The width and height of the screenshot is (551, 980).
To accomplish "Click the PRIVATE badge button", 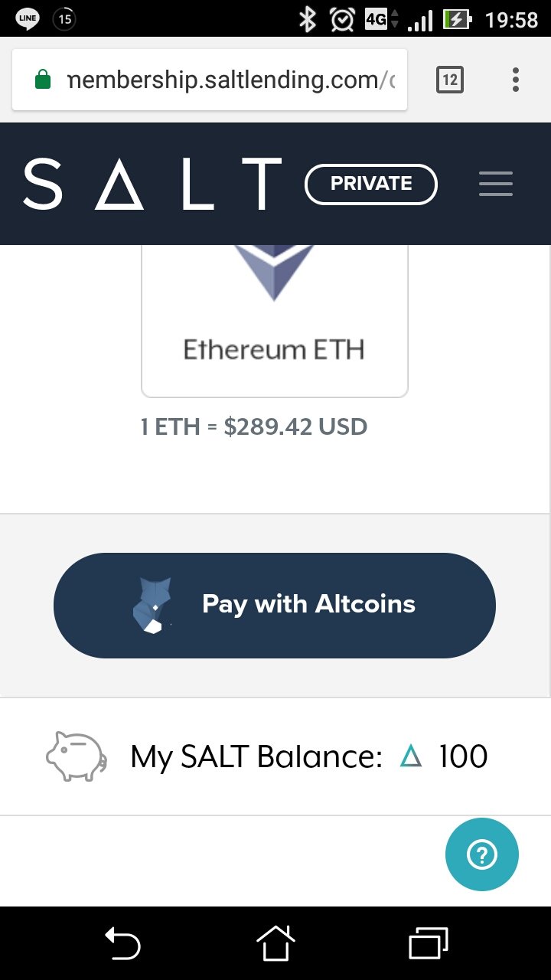I will click(371, 185).
